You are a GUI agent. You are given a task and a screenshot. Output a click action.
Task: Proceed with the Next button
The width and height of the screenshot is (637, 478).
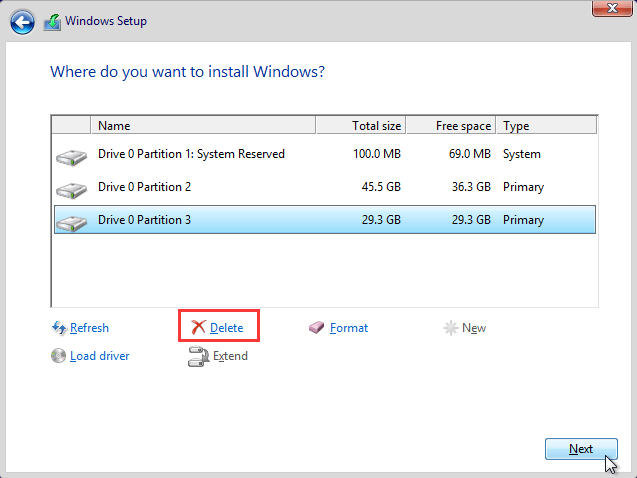coord(581,449)
